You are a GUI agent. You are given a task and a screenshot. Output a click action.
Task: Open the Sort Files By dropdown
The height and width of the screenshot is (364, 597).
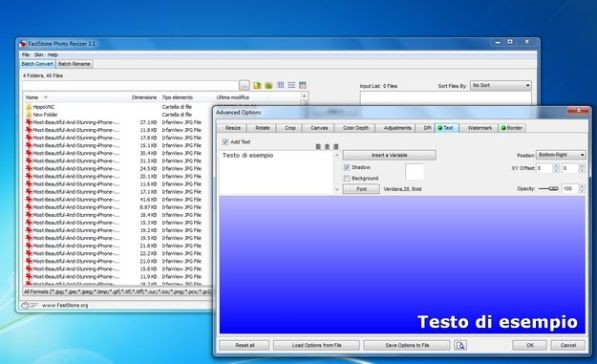coord(501,85)
